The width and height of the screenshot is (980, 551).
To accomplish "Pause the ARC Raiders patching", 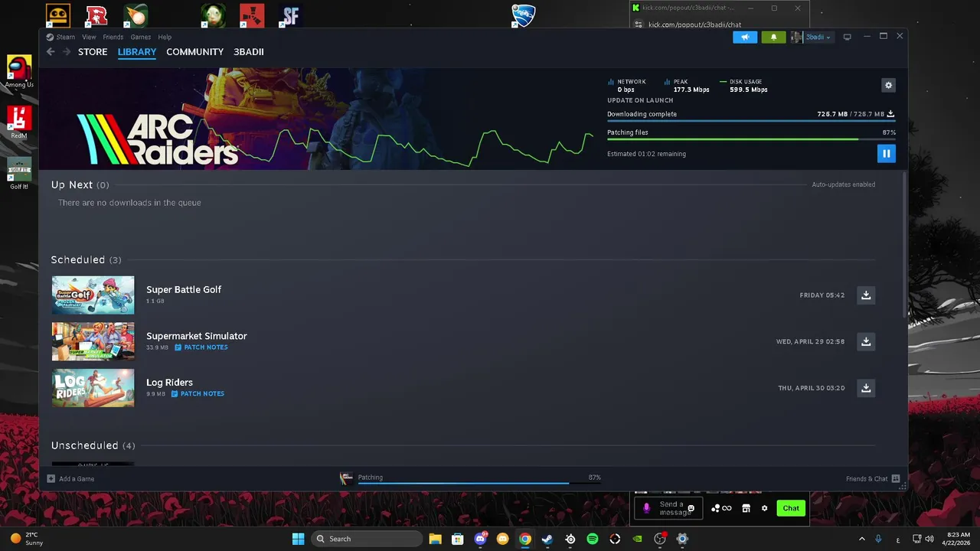I will point(886,153).
